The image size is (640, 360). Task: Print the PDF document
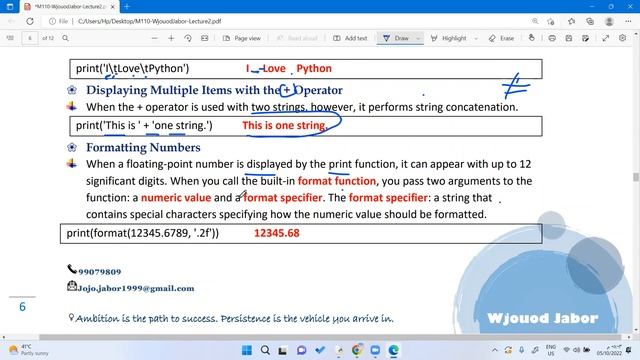pyautogui.click(x=552, y=38)
